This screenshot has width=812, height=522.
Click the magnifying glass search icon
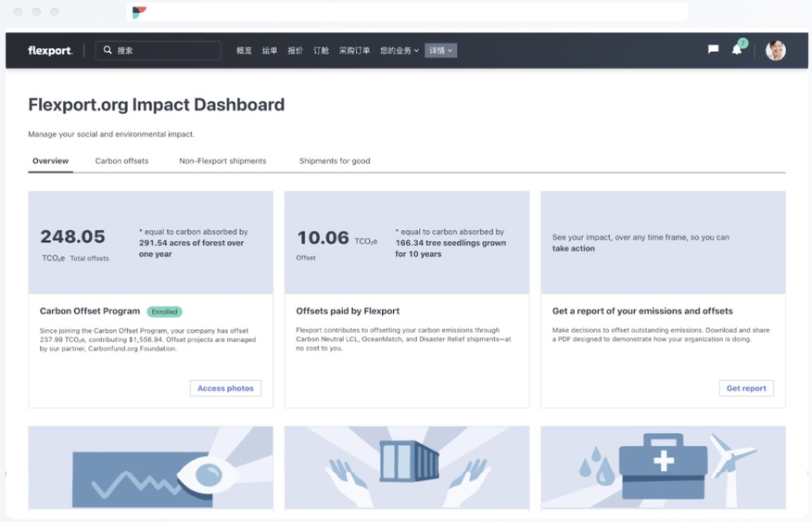(x=108, y=50)
